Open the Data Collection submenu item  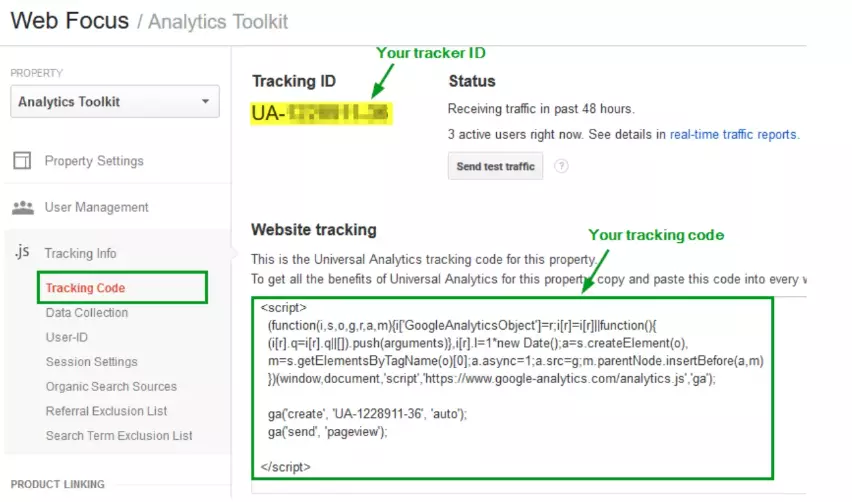87,313
